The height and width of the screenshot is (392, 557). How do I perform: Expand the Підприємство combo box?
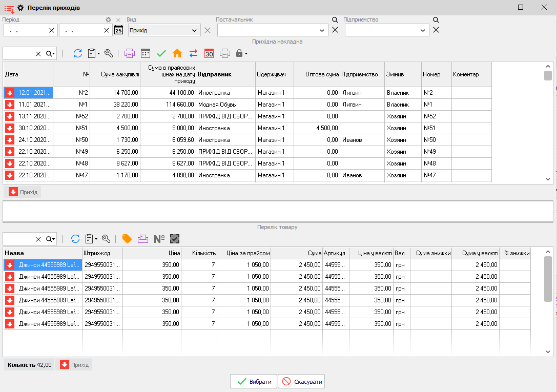[x=423, y=31]
